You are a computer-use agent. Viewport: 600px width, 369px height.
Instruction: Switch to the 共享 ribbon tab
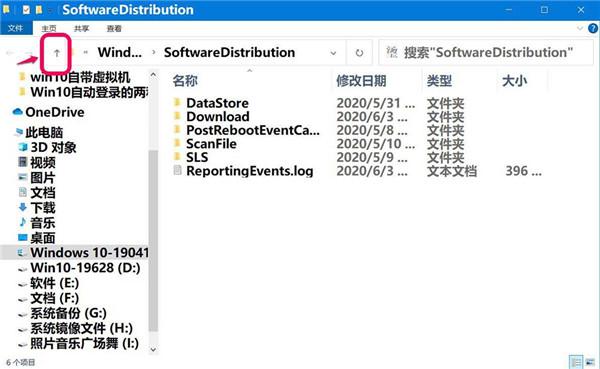81,28
